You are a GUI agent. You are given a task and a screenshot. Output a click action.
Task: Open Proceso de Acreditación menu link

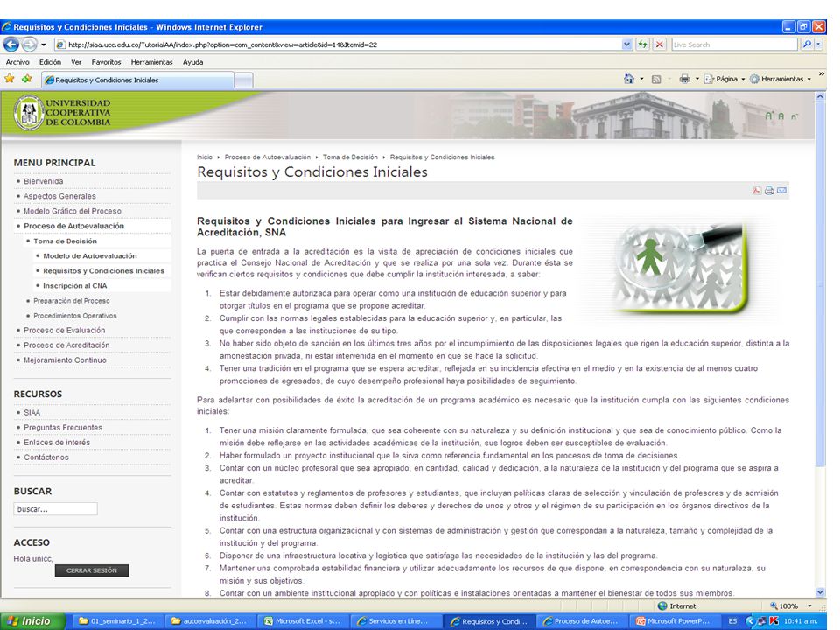(66, 346)
